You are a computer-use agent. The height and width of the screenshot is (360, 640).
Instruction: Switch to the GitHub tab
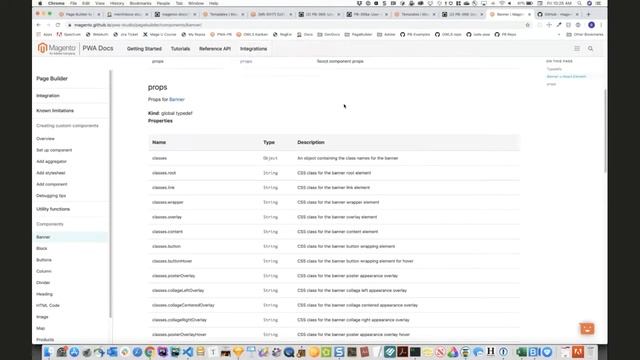[x=557, y=14]
